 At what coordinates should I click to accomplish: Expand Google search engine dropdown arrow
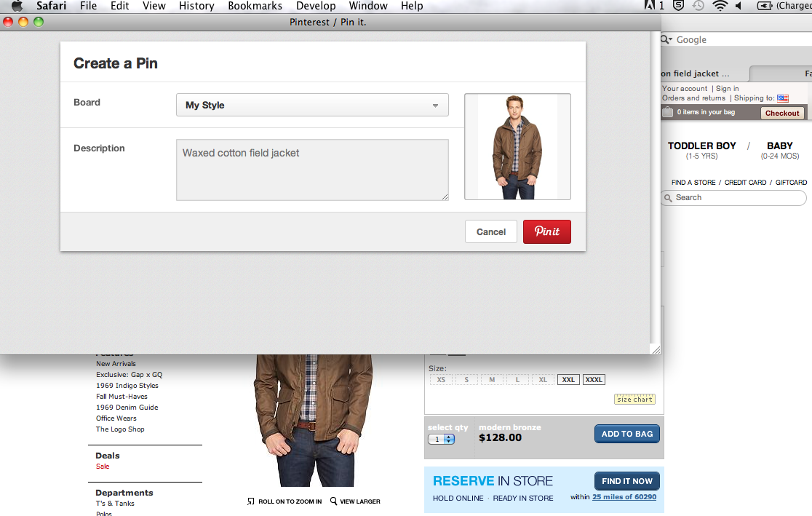(x=668, y=40)
